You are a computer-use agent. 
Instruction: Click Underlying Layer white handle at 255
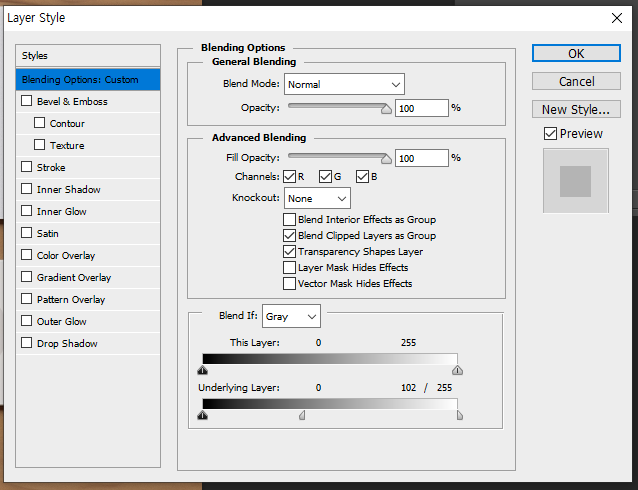tap(460, 415)
